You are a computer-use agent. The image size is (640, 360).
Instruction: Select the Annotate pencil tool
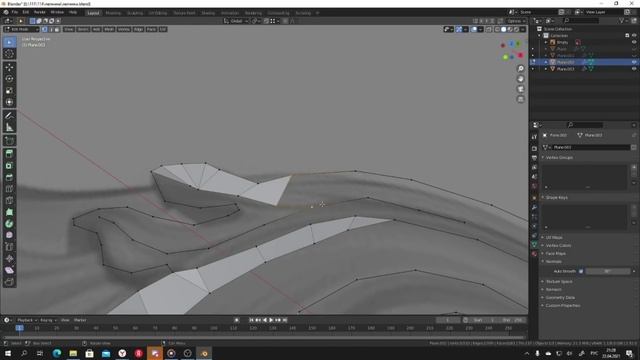point(9,116)
